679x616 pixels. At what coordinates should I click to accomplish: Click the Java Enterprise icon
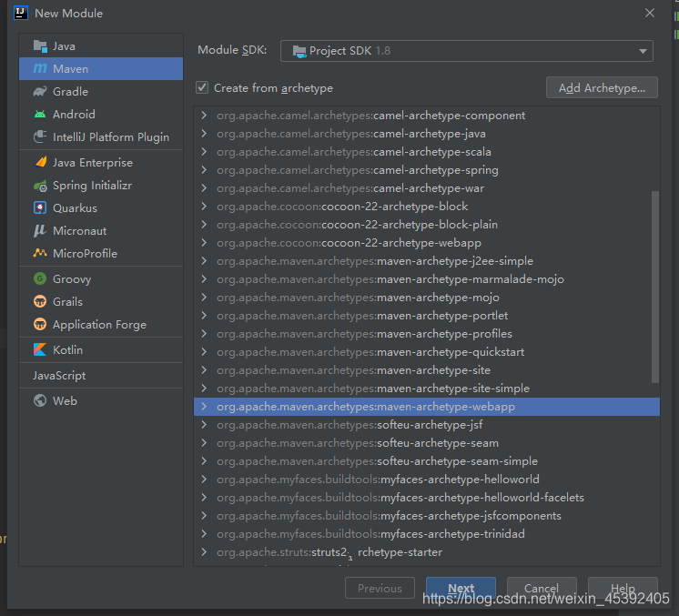click(x=40, y=162)
